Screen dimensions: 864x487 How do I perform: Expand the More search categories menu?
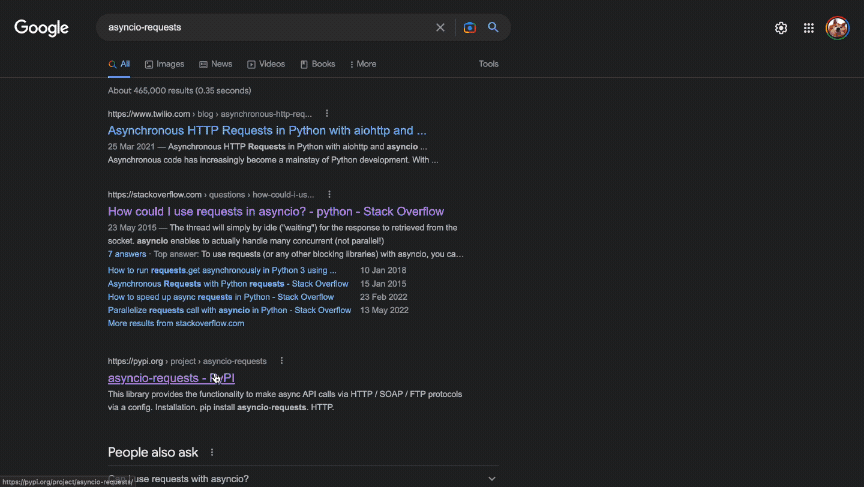[363, 64]
